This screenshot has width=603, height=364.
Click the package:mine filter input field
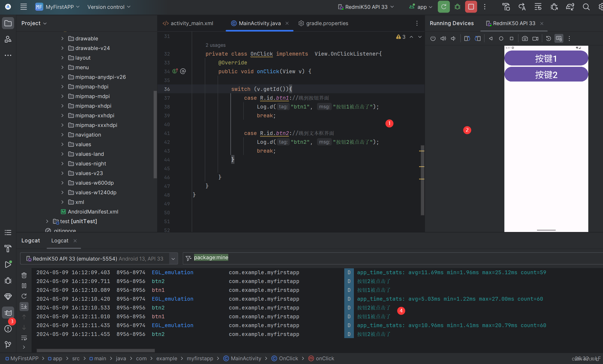coord(211,257)
